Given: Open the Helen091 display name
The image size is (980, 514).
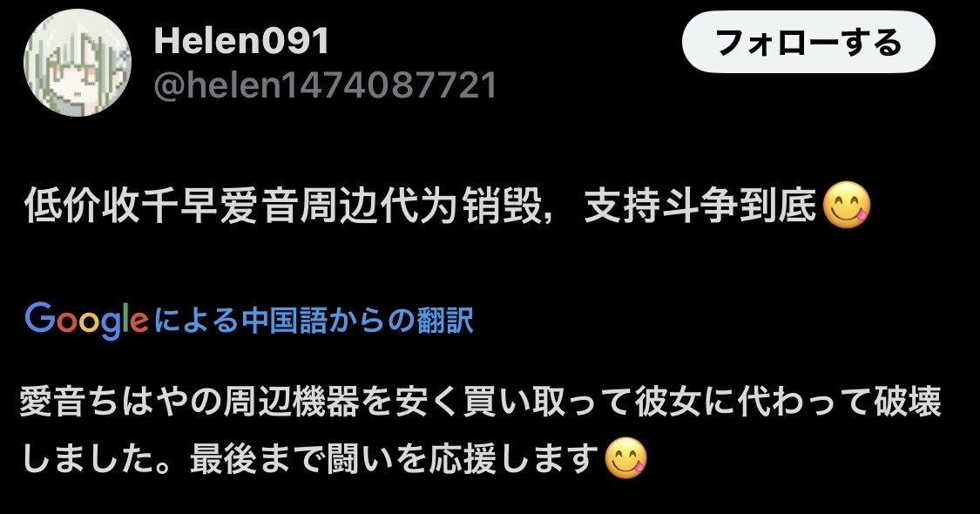Looking at the screenshot, I should coord(241,41).
